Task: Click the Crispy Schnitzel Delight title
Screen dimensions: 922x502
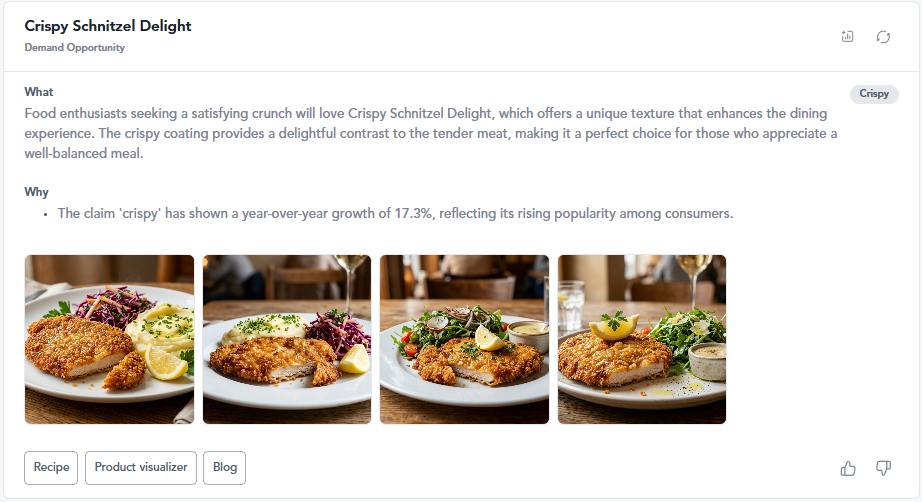Action: [108, 26]
